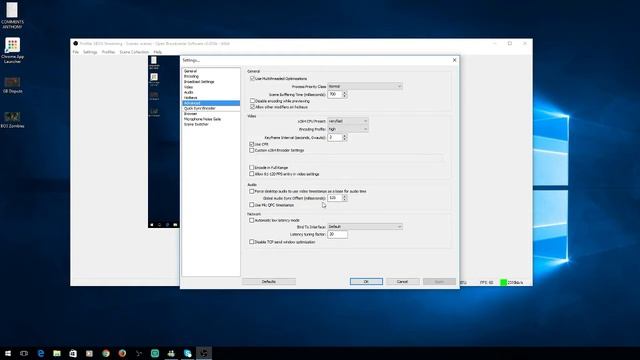Click the Global Audio Sync Offset field
The width and height of the screenshot is (640, 360).
[x=335, y=198]
